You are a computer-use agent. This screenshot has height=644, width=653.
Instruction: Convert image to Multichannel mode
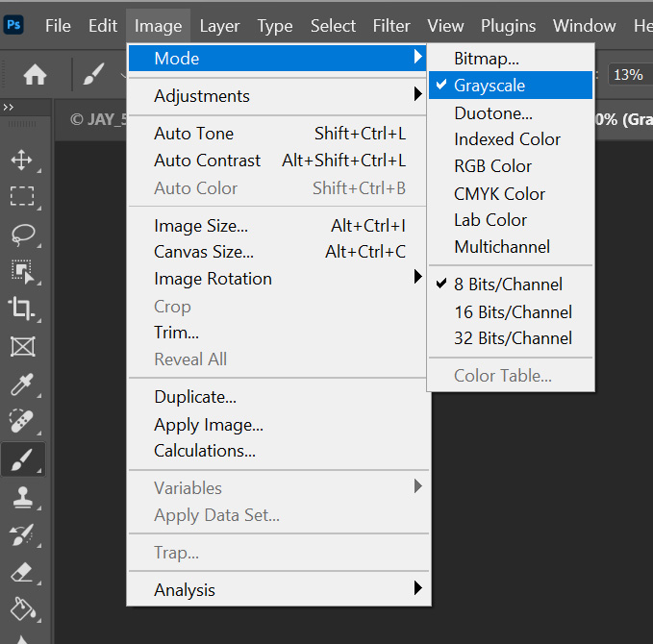click(x=511, y=247)
